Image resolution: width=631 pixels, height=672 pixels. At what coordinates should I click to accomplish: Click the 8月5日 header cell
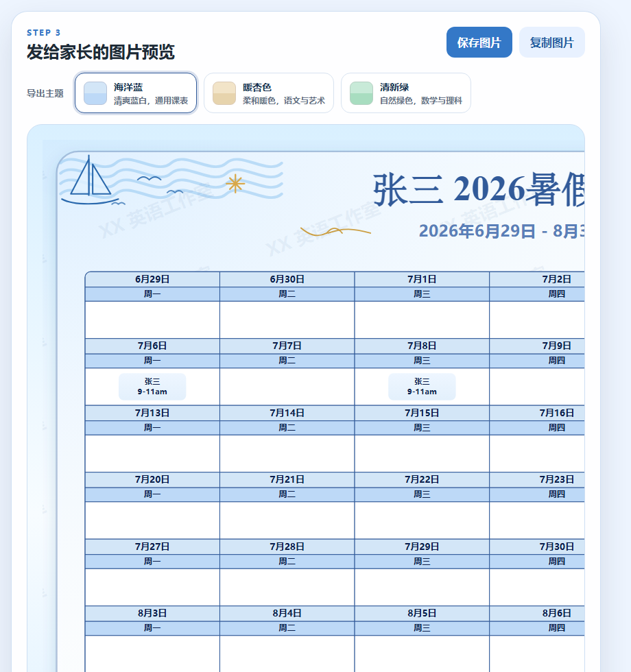(x=422, y=613)
